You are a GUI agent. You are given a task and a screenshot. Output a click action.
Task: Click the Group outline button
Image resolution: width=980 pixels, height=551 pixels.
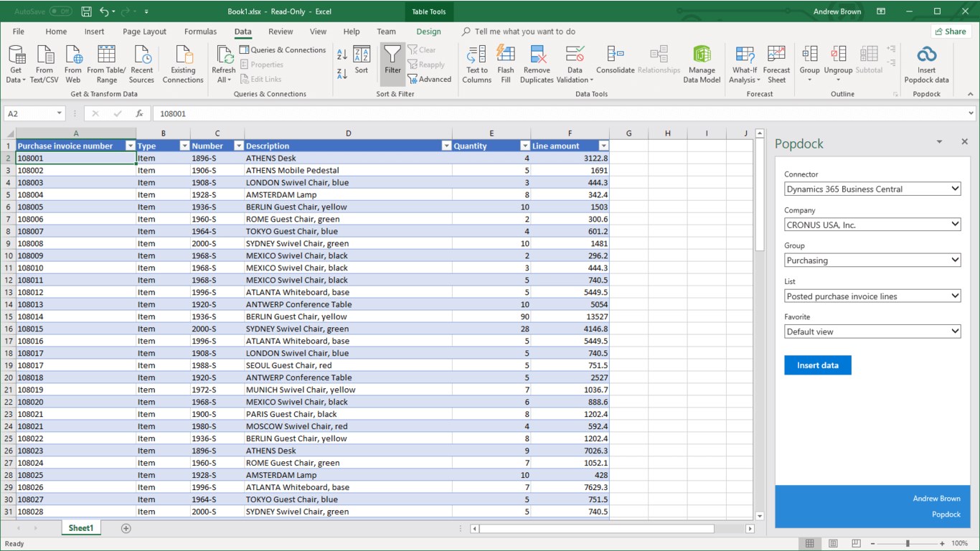point(809,63)
